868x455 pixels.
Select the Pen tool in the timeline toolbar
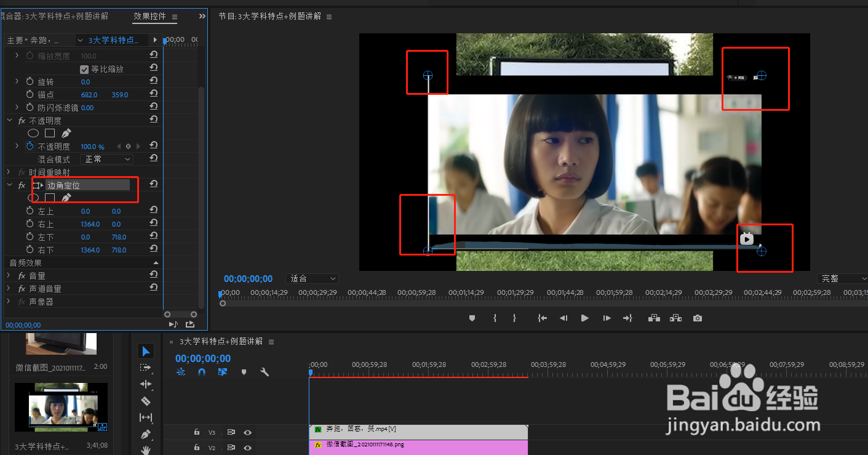(x=145, y=434)
